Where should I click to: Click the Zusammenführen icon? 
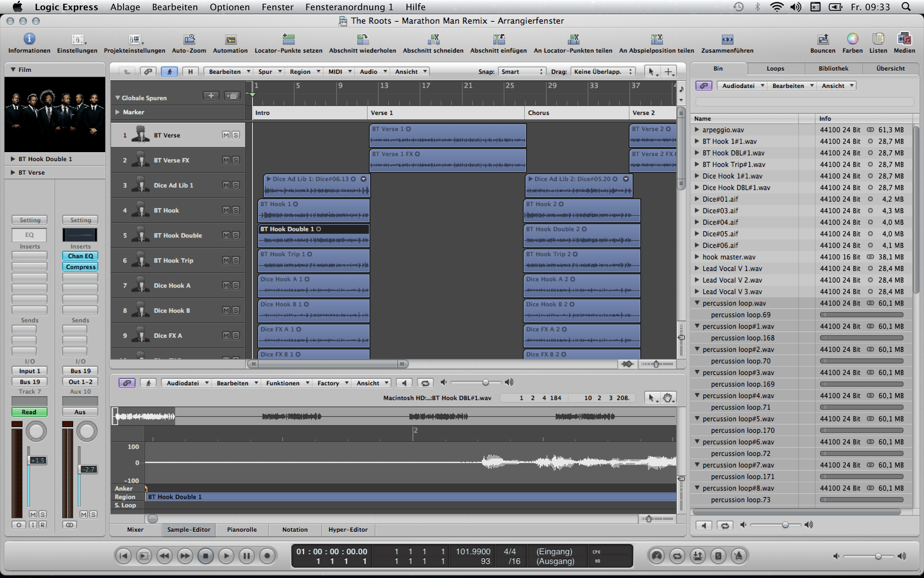tap(727, 39)
